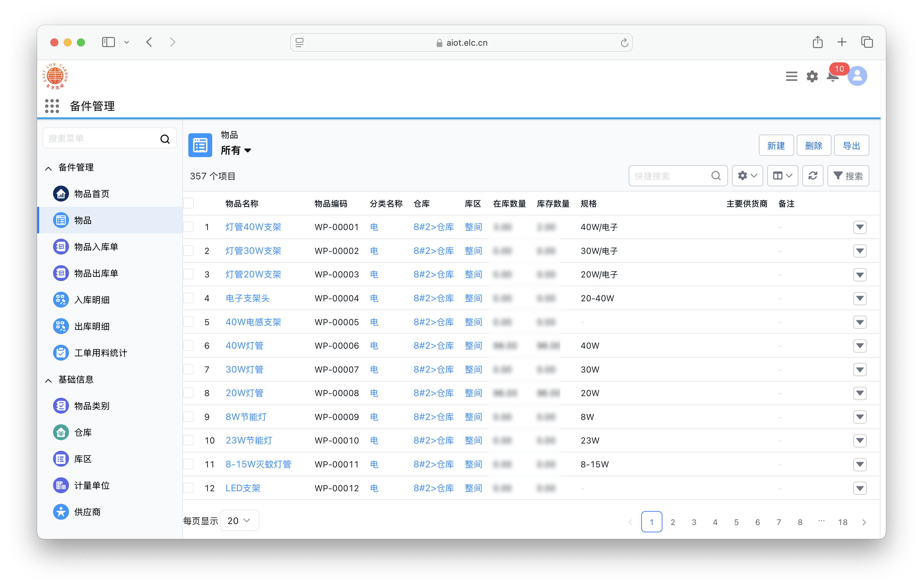The height and width of the screenshot is (588, 923).
Task: Open 入库明细 in sidebar
Action: [110, 300]
